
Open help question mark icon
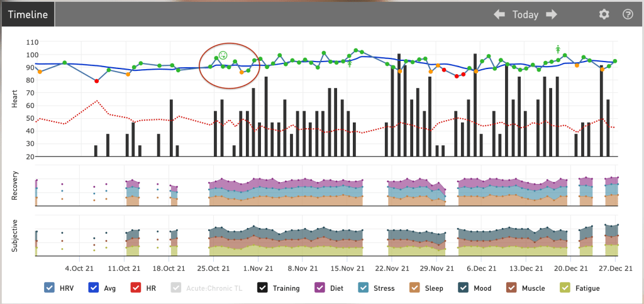pos(627,14)
